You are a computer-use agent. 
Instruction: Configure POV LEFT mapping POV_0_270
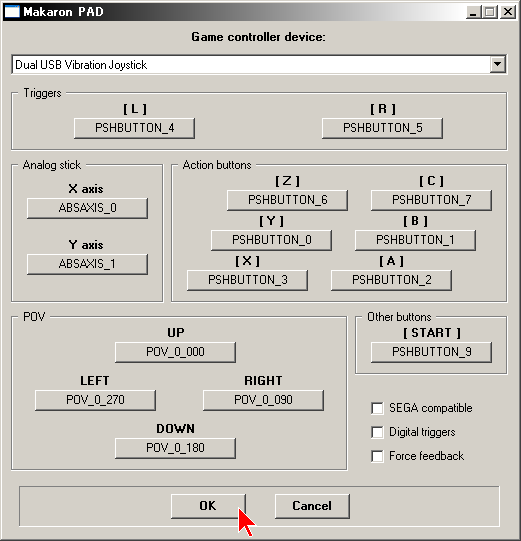[95, 400]
